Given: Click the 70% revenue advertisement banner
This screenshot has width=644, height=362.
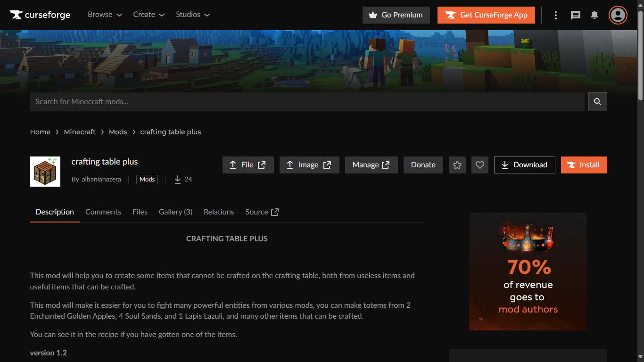Looking at the screenshot, I should click(528, 271).
